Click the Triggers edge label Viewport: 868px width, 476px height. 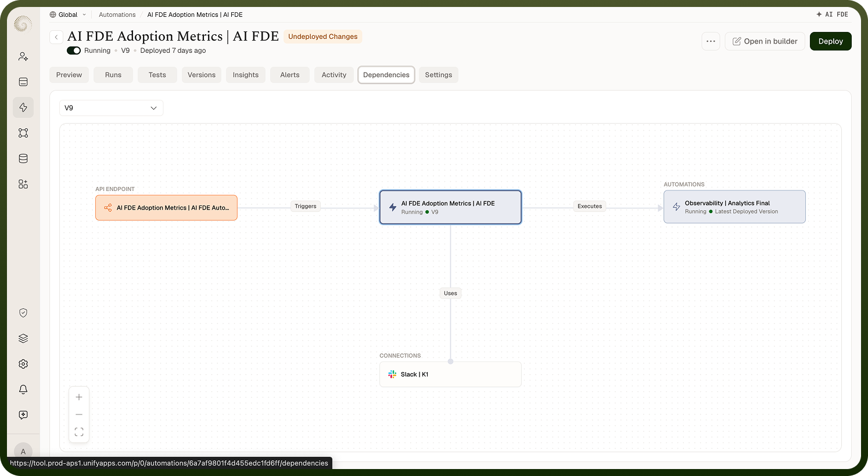click(x=306, y=206)
